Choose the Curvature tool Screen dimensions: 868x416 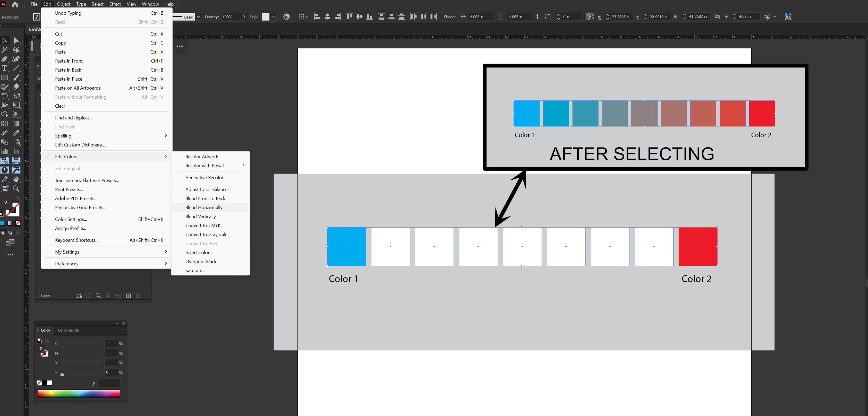[x=16, y=59]
